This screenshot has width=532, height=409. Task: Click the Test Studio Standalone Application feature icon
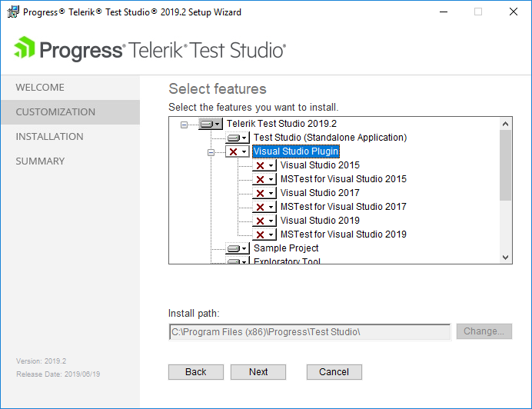click(234, 138)
